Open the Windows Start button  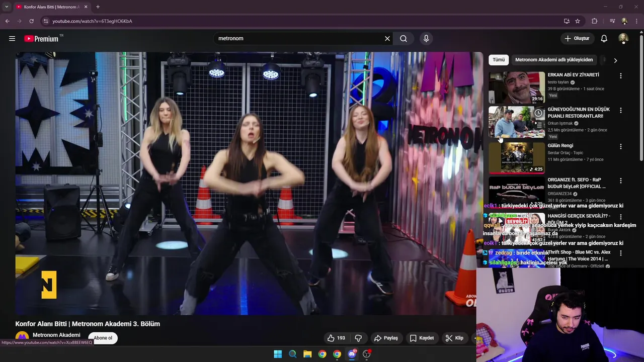pyautogui.click(x=278, y=354)
